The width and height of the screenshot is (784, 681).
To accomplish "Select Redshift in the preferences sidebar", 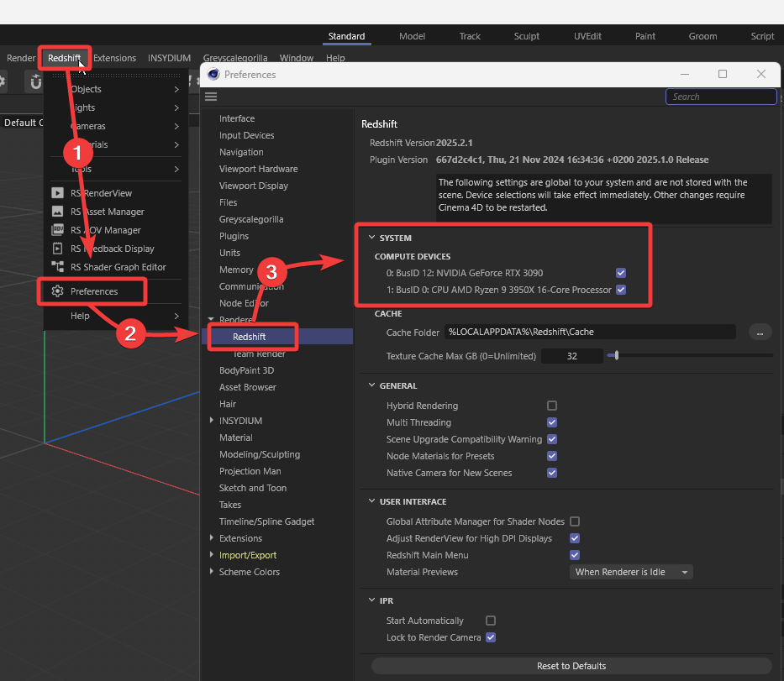I will pyautogui.click(x=251, y=336).
